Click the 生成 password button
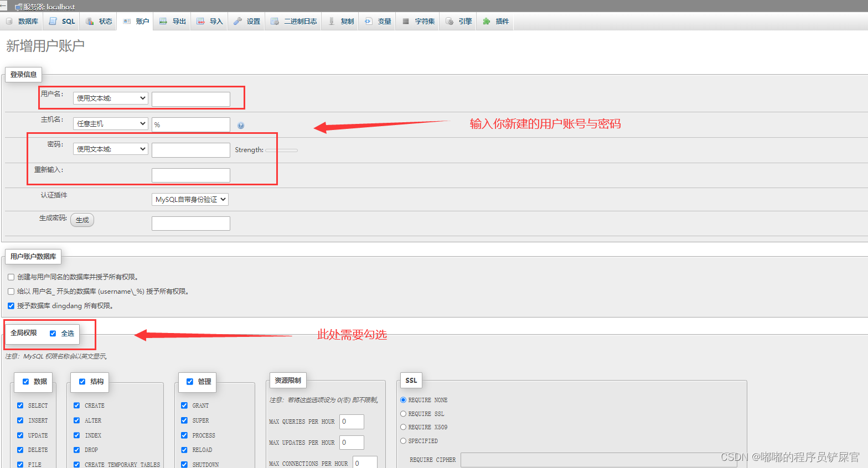Screen dimensions: 868x468 coord(82,220)
